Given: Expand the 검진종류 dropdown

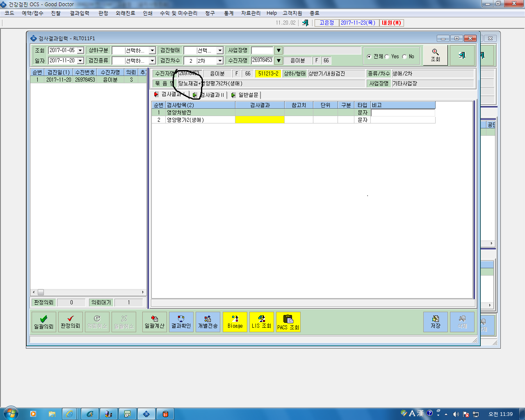Looking at the screenshot, I should point(152,61).
